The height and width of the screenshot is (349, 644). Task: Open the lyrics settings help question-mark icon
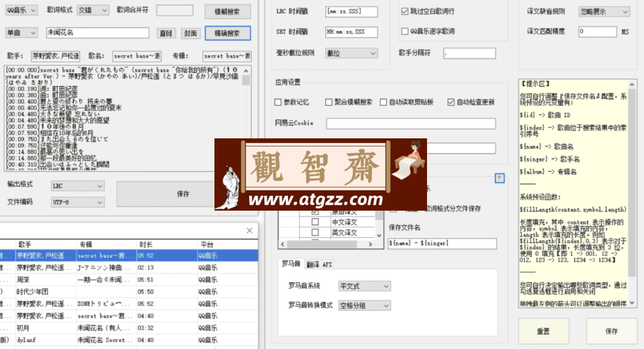(x=499, y=178)
